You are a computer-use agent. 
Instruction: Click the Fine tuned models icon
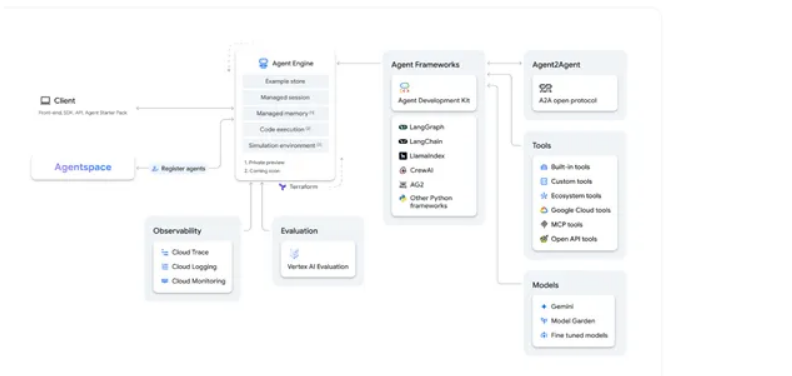pyautogui.click(x=544, y=335)
